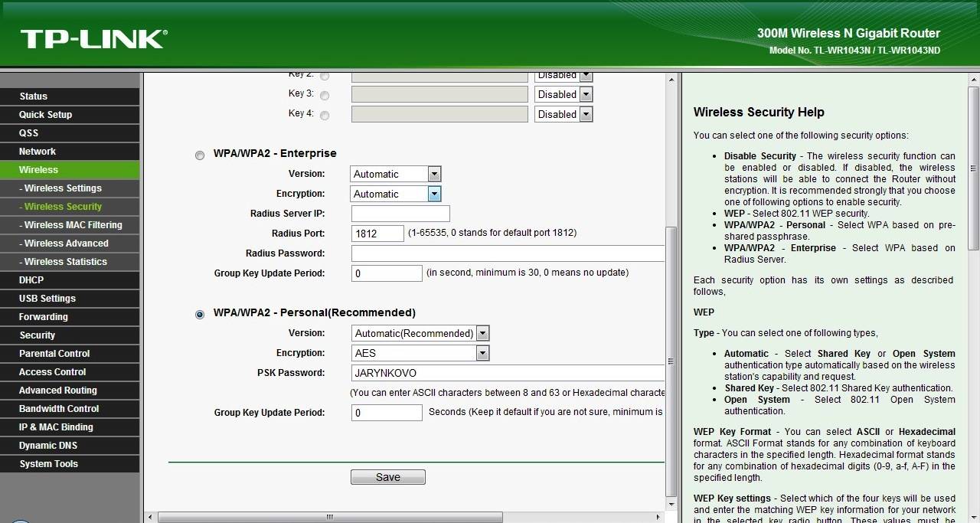Click the WEP Key settings help text
Viewport: 980px width, 523px height.
[825, 509]
